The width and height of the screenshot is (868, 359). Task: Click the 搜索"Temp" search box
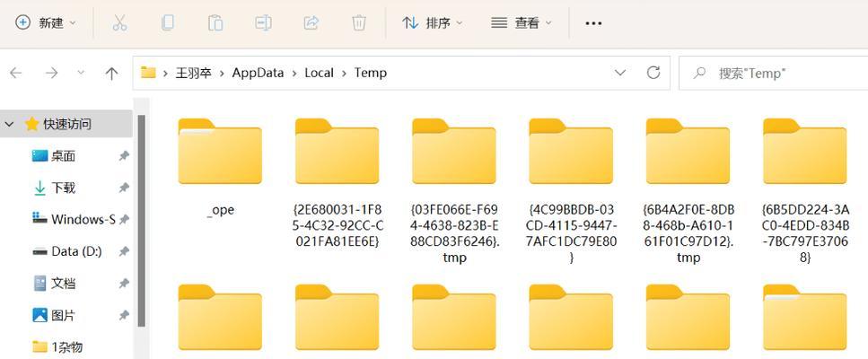tap(775, 73)
